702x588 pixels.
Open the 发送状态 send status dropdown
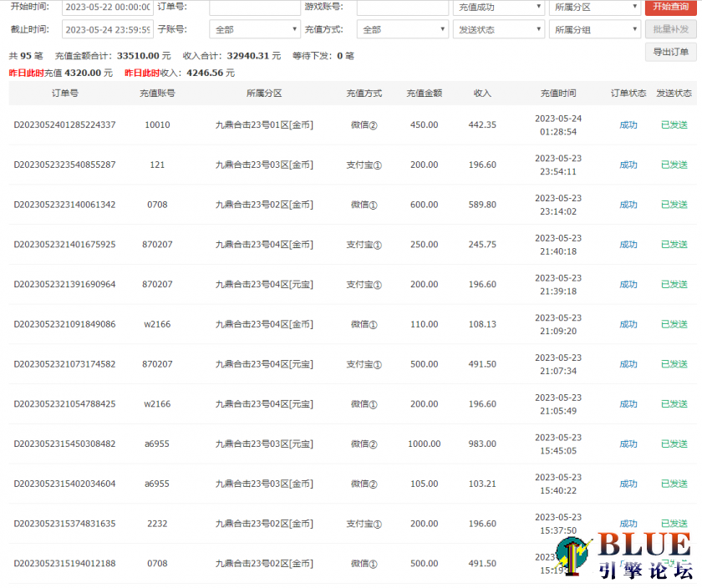(x=498, y=28)
